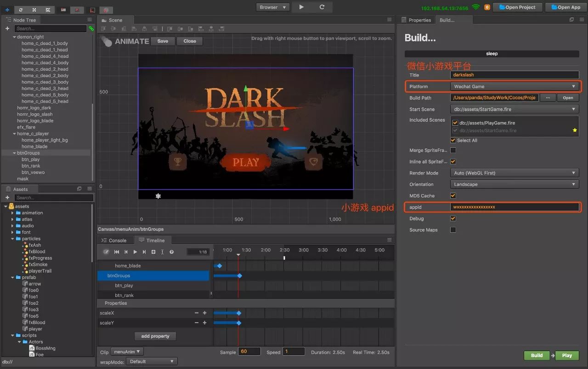The width and height of the screenshot is (588, 369).
Task: Collapse the particles folder in Assets
Action: tap(13, 239)
